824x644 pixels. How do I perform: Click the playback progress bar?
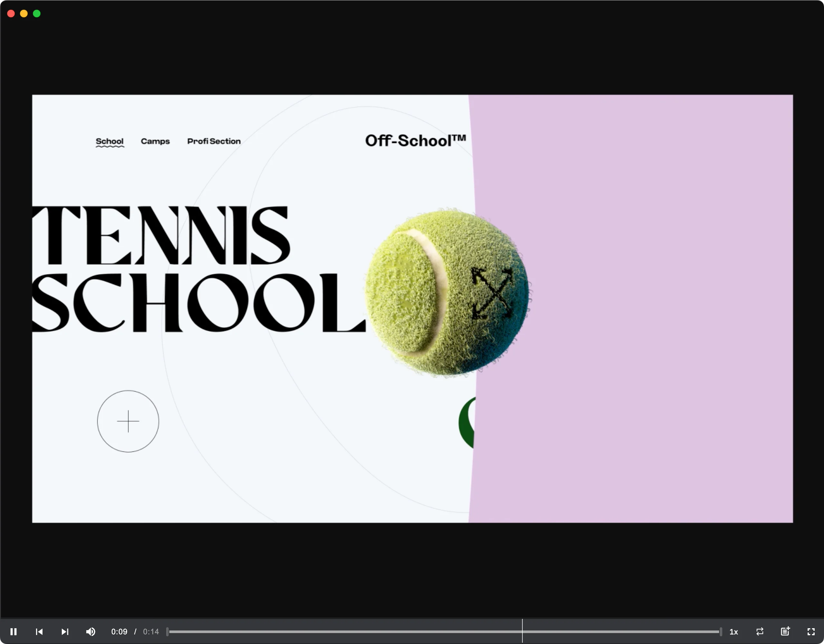[x=444, y=631]
